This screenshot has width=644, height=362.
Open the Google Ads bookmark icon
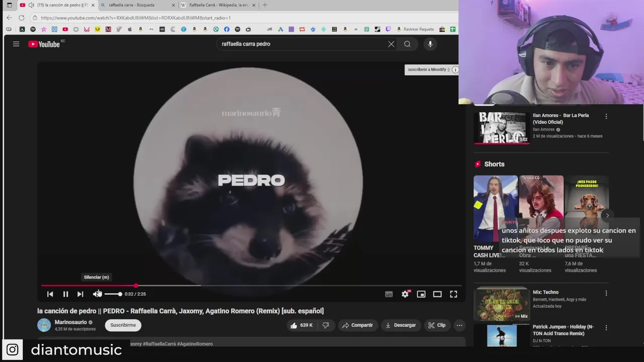(280, 29)
